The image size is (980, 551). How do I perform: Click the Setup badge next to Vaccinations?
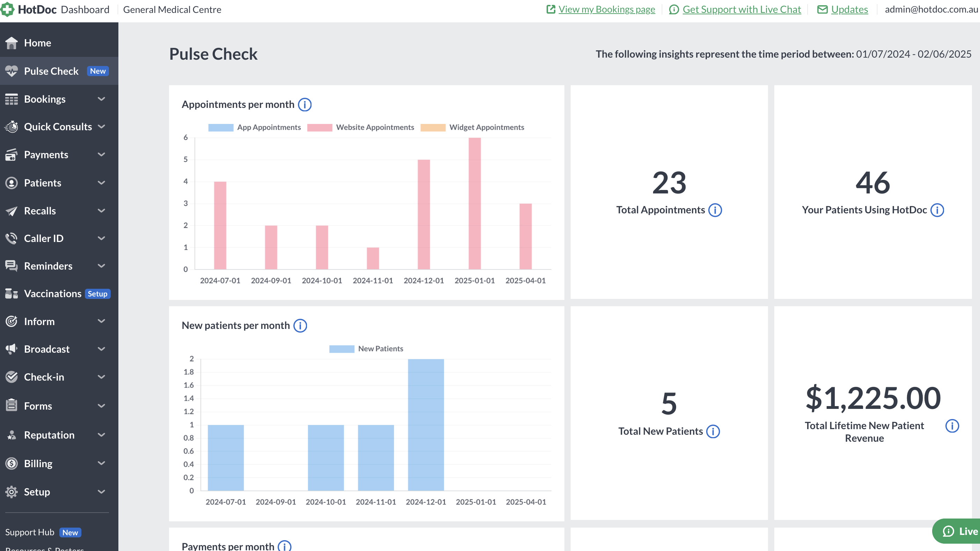[97, 294]
